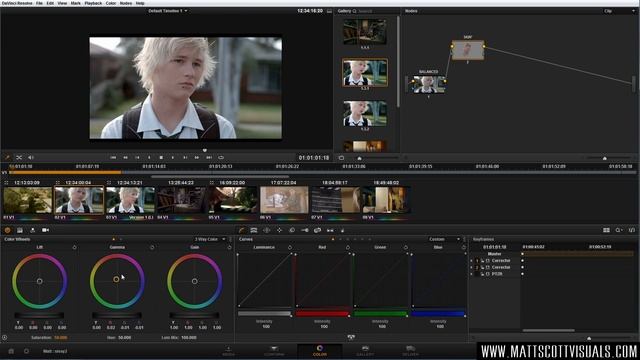The width and height of the screenshot is (640, 360).
Task: Open the 3 Way Color mode dropdown
Action: coord(210,239)
